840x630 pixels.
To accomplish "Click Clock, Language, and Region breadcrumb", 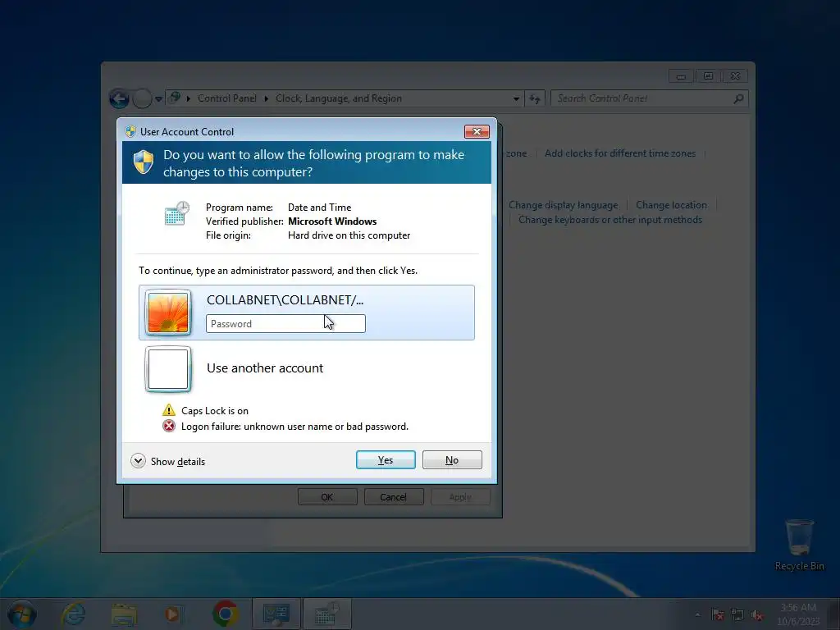I will click(339, 98).
